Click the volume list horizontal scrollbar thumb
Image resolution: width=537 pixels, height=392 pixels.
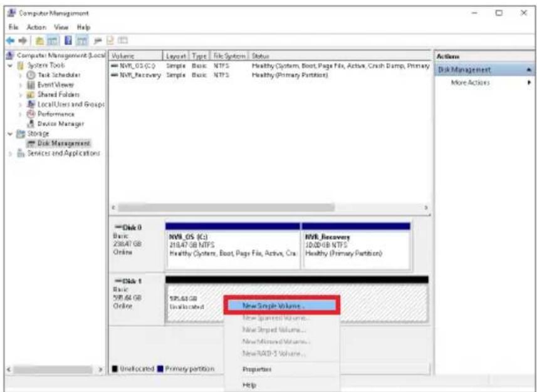tap(226, 207)
